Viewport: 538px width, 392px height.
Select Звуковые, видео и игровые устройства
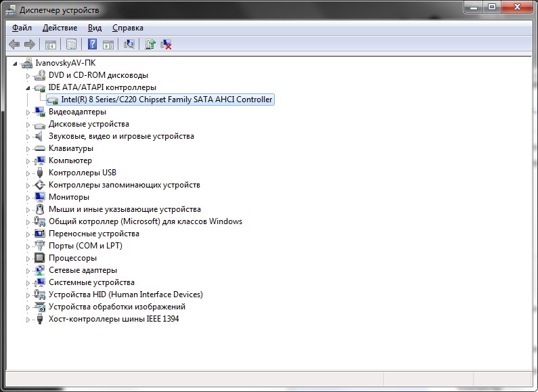(x=121, y=136)
